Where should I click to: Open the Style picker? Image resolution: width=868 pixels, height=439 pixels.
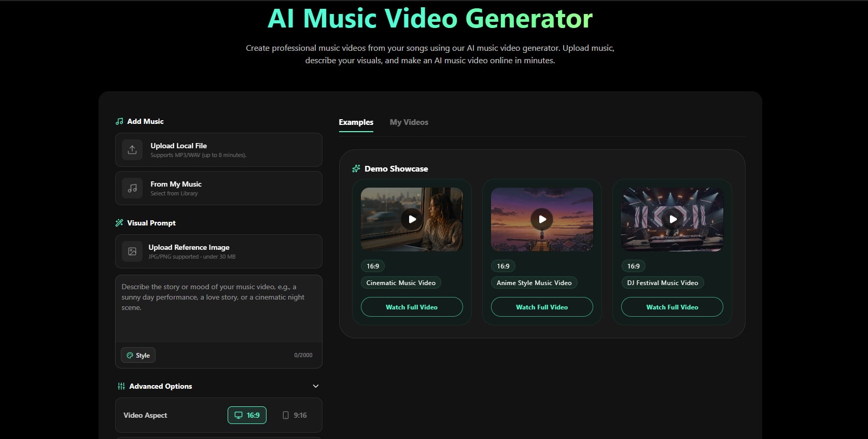(138, 355)
